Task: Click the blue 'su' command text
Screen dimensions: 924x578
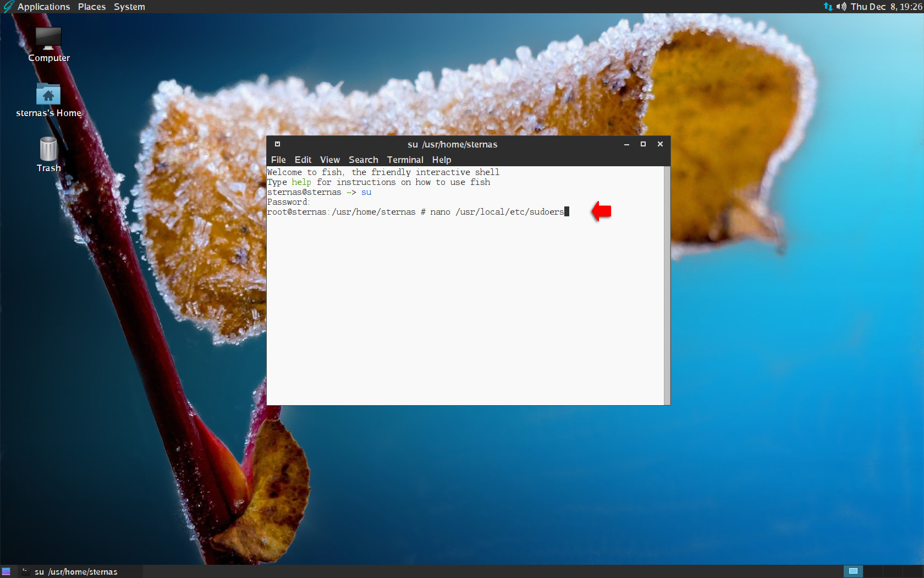Action: coord(366,192)
